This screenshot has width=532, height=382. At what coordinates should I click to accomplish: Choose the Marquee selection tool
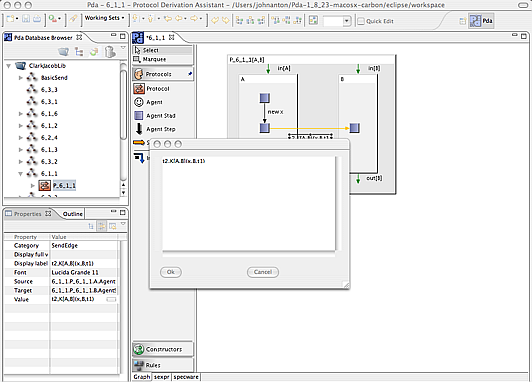[x=163, y=59]
